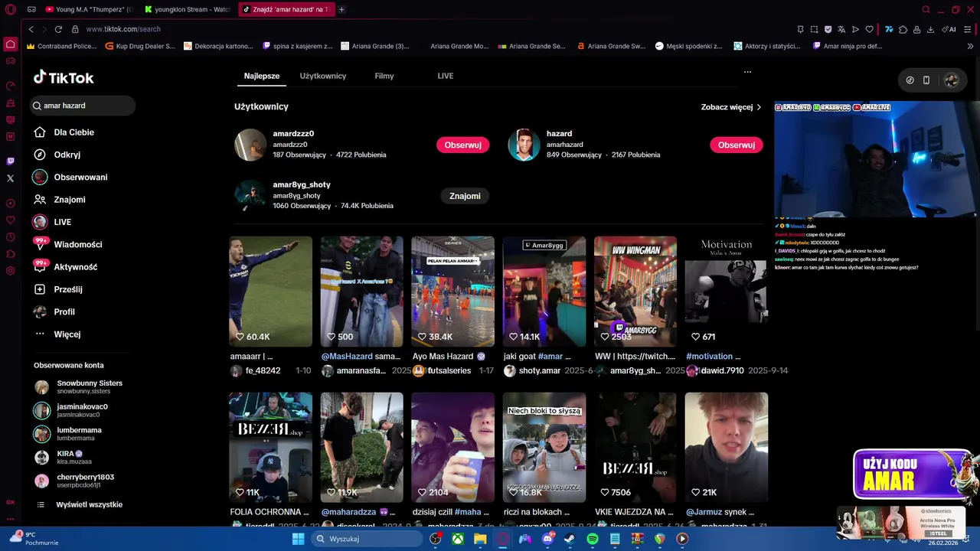This screenshot has height=551, width=980.
Task: Click the browser address bar
Action: tap(429, 29)
